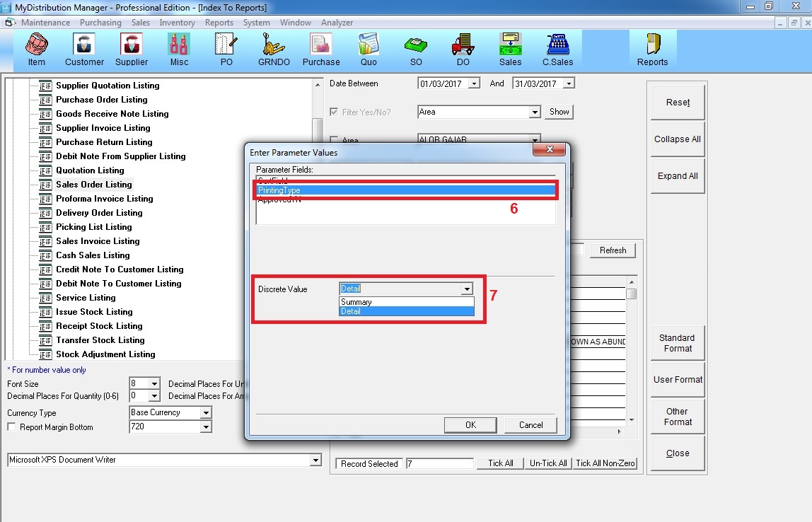Screen dimensions: 812x522
Task: Click the Reports toolbar icon
Action: 652,49
